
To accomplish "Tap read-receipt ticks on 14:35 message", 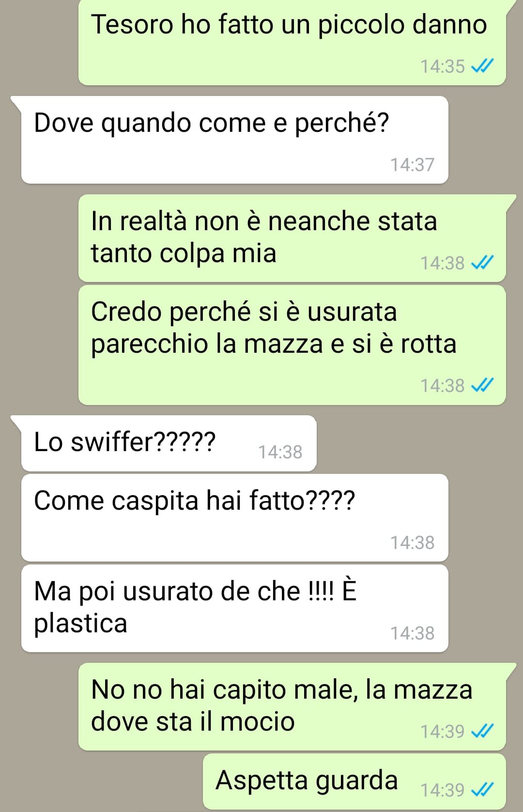I will (482, 66).
